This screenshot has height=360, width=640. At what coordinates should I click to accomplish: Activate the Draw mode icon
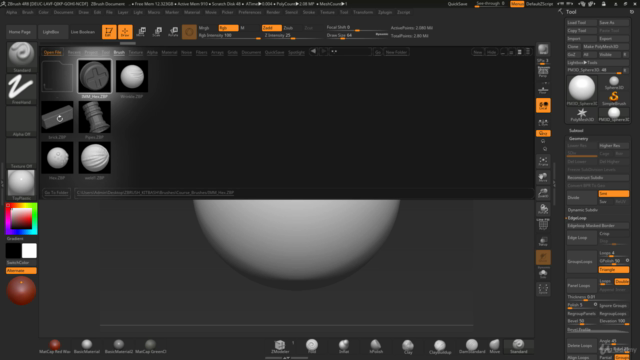tap(125, 31)
